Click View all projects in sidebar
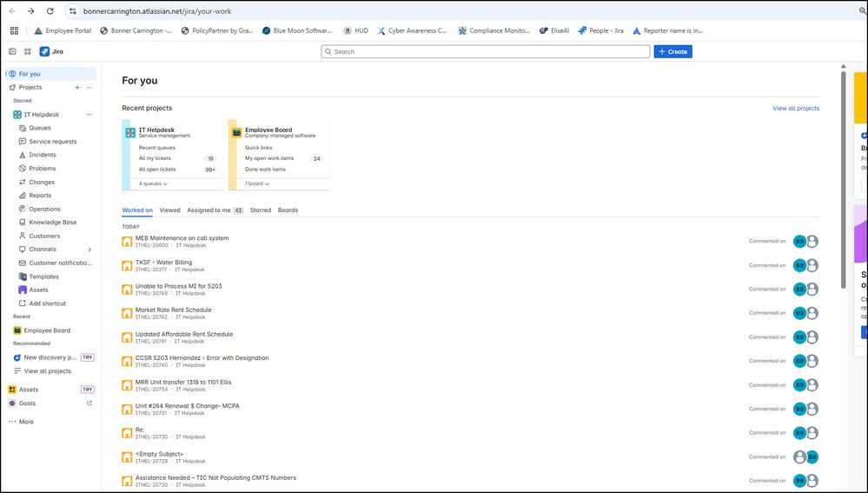 click(48, 371)
